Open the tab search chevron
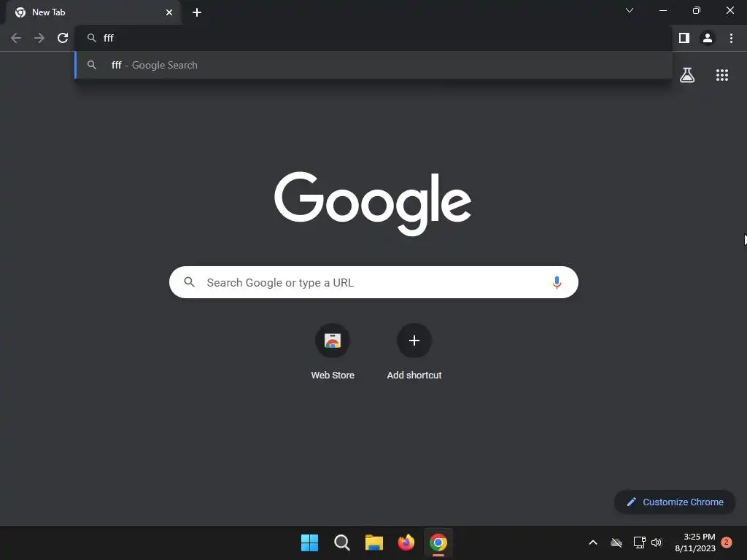Image resolution: width=747 pixels, height=560 pixels. (x=630, y=10)
